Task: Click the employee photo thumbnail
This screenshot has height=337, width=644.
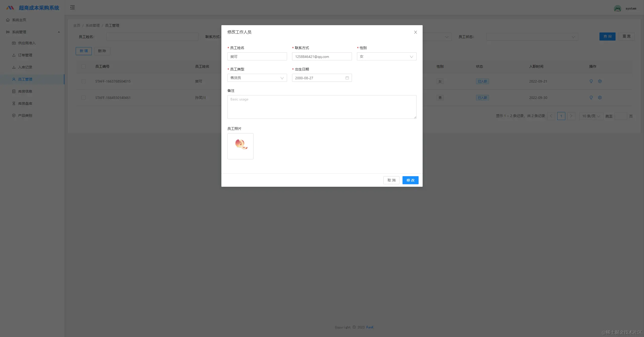Action: [x=240, y=146]
